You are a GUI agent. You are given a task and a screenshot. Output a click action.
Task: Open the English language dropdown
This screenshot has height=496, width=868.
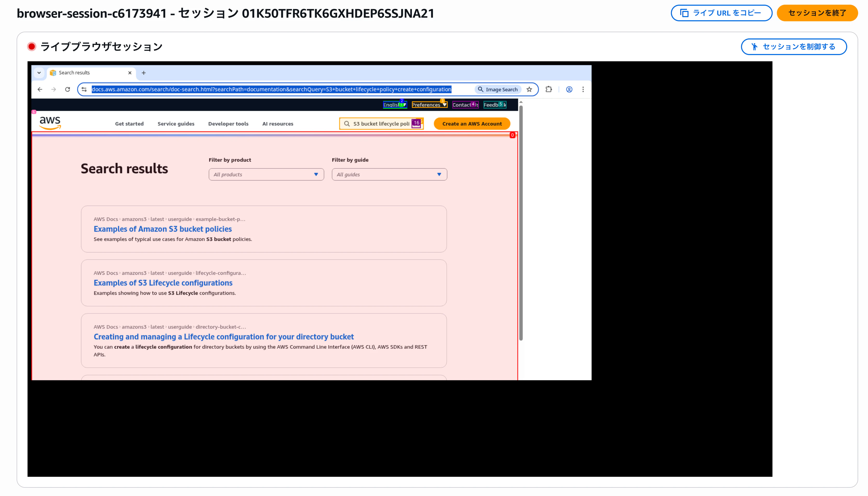pos(395,105)
